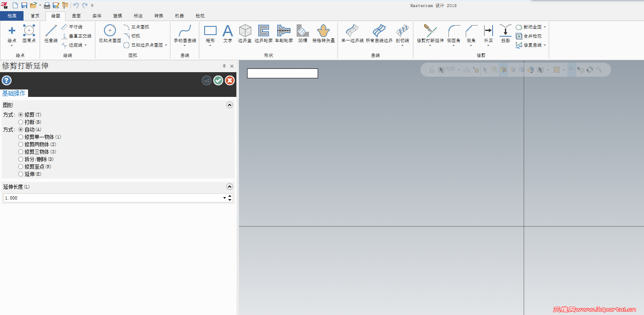Select the 任意线 line tool
This screenshot has height=315, width=644.
click(51, 34)
